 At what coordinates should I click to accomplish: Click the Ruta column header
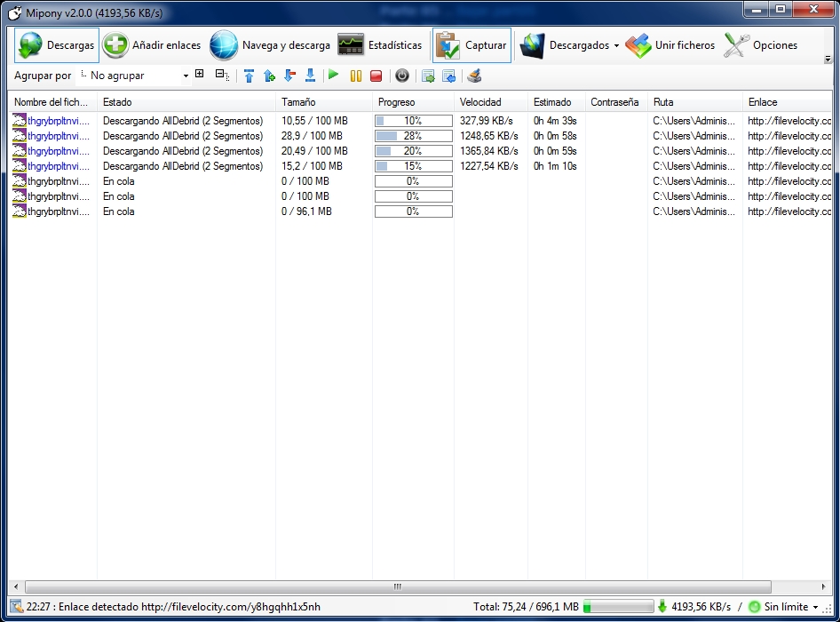coord(695,102)
